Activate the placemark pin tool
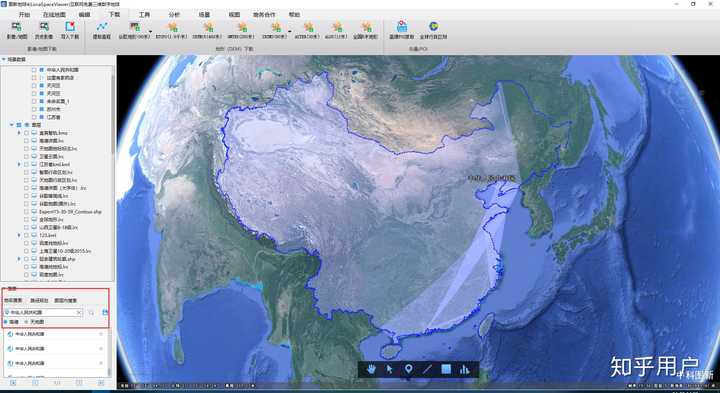This screenshot has height=393, width=720. 409,369
